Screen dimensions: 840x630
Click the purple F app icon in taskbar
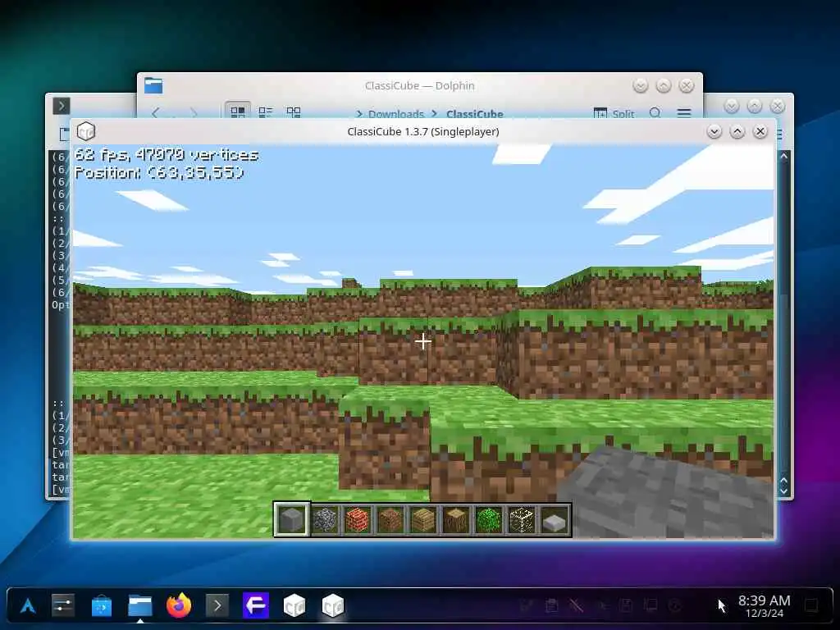pyautogui.click(x=256, y=606)
